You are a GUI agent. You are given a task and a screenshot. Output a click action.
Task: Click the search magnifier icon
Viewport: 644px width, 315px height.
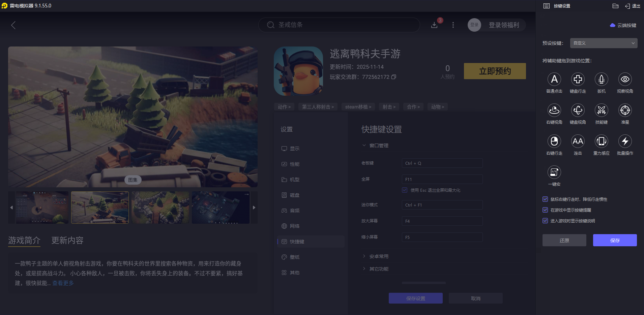tap(270, 25)
